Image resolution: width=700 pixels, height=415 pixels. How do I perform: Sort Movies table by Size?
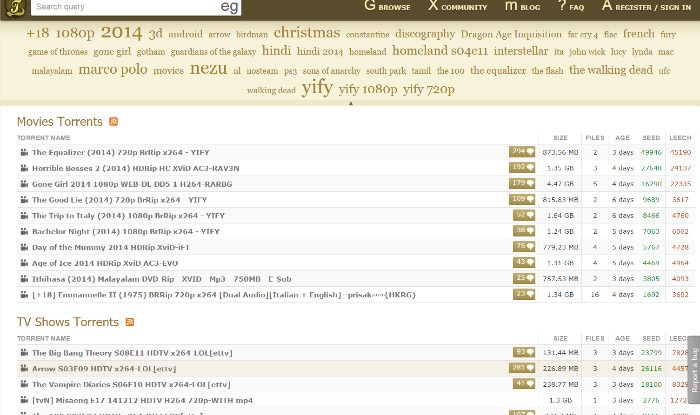pos(560,137)
